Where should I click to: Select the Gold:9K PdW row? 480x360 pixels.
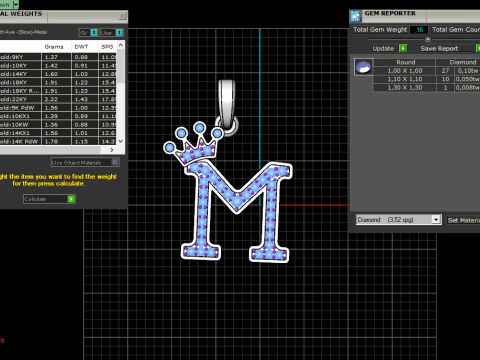click(x=58, y=108)
